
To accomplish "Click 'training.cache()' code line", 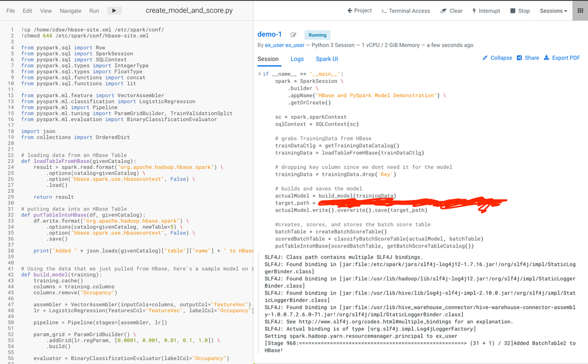I will coord(58,280).
